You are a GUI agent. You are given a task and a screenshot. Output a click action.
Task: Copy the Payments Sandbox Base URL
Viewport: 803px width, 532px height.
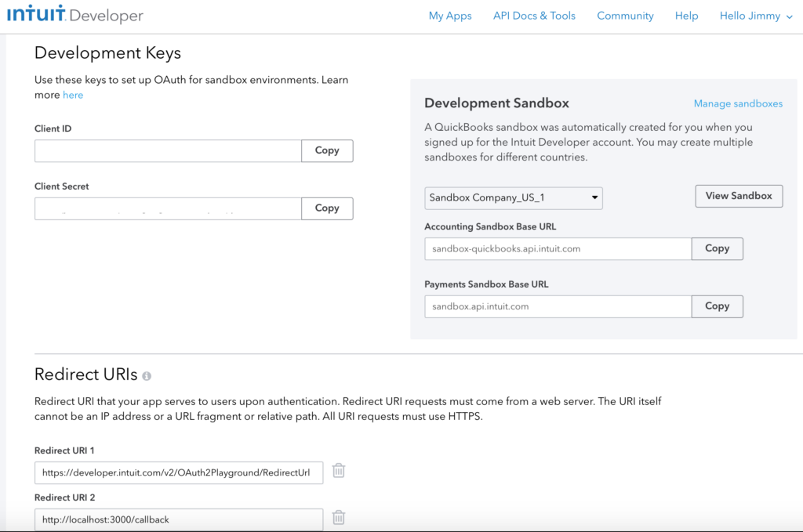coord(717,306)
